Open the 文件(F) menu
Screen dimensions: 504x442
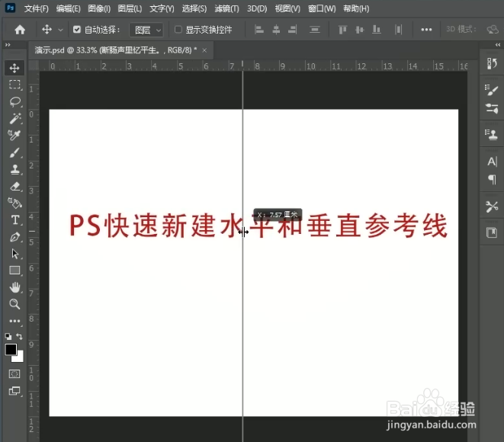pyautogui.click(x=37, y=8)
